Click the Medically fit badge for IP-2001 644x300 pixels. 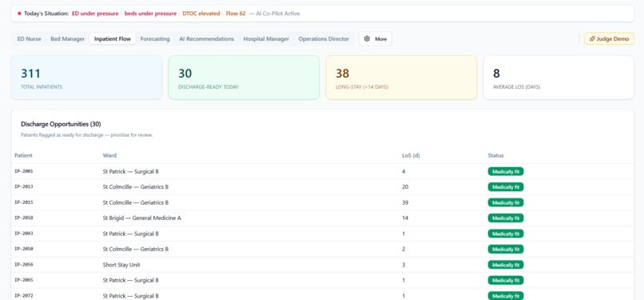point(506,171)
